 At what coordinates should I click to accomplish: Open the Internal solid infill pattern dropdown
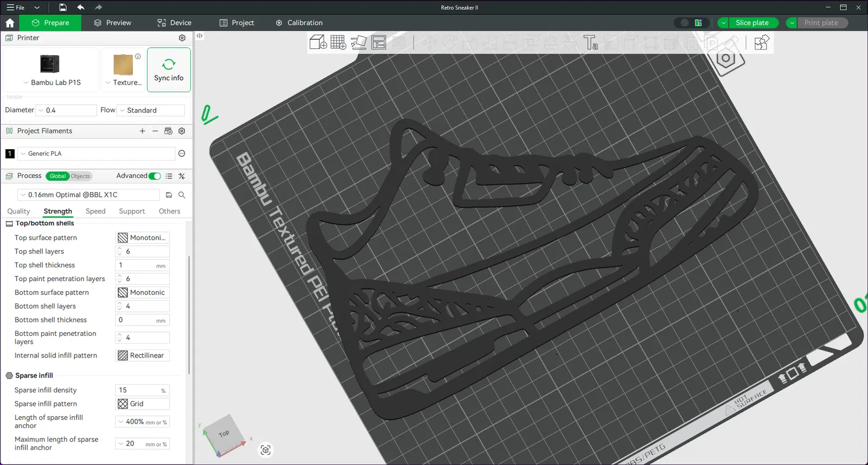coord(143,355)
